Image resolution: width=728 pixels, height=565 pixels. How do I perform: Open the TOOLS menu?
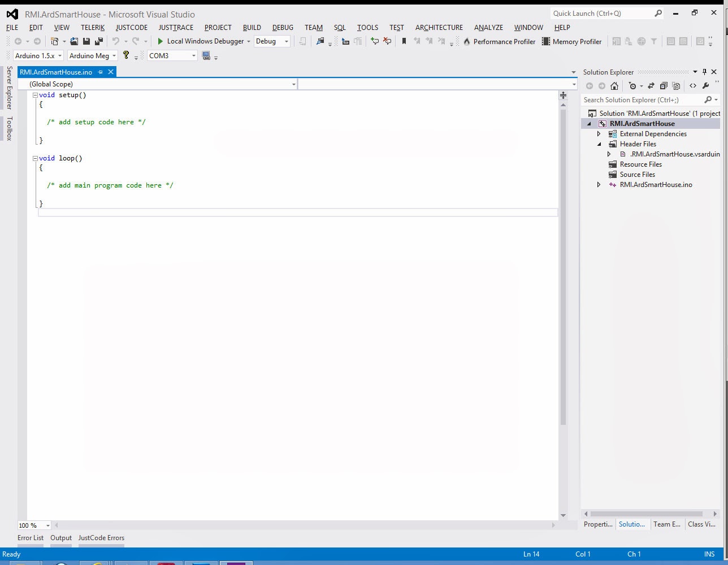(367, 27)
